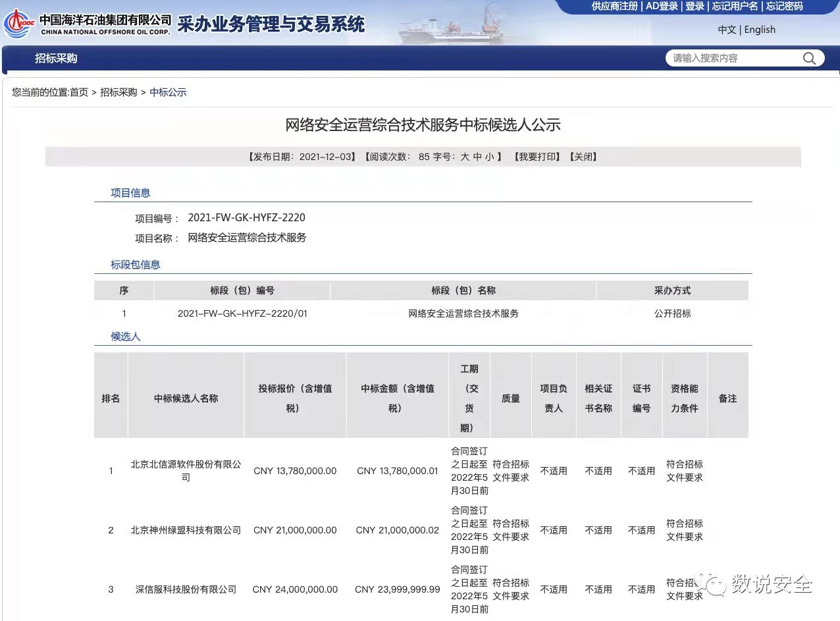The image size is (840, 621).
Task: Click the 备注 column header
Action: (727, 398)
